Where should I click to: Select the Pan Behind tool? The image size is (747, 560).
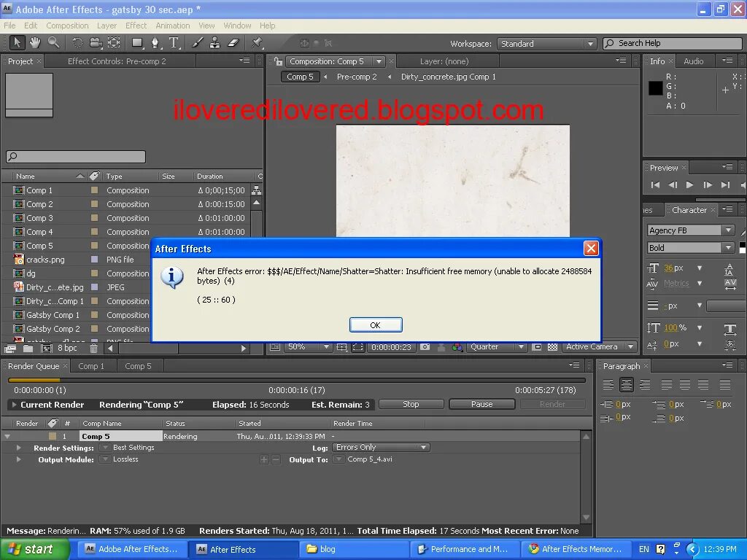pos(114,43)
